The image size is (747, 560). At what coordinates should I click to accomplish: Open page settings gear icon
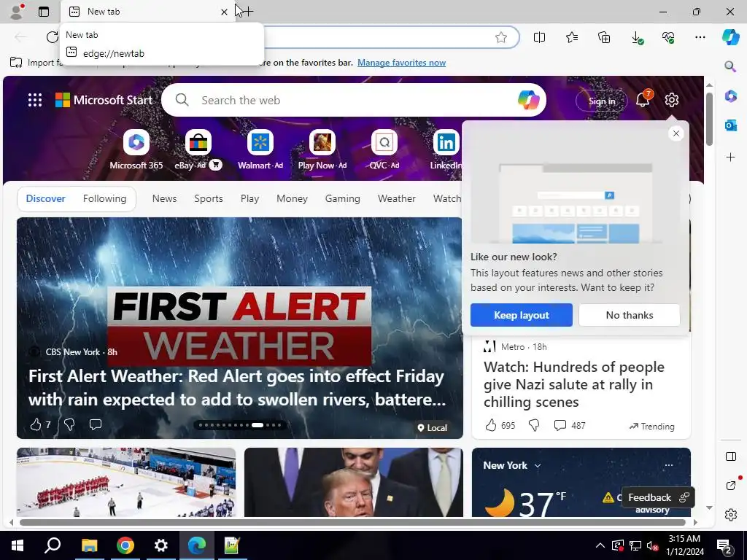(x=672, y=100)
